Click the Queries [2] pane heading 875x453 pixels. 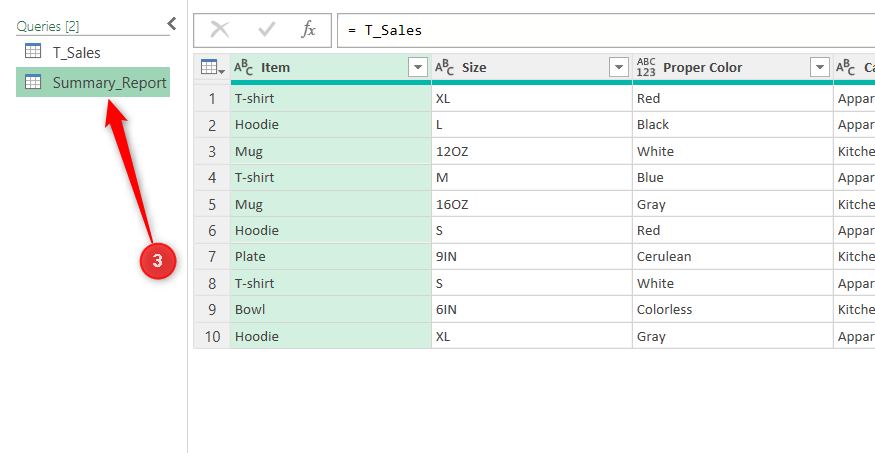click(48, 26)
